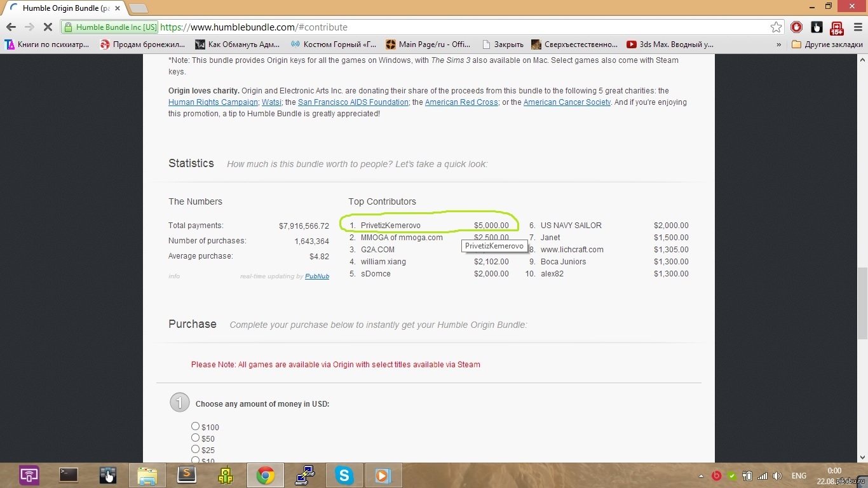Click the total payments value $7,916,566.72
Viewport: 868px width, 488px height.
click(x=304, y=226)
